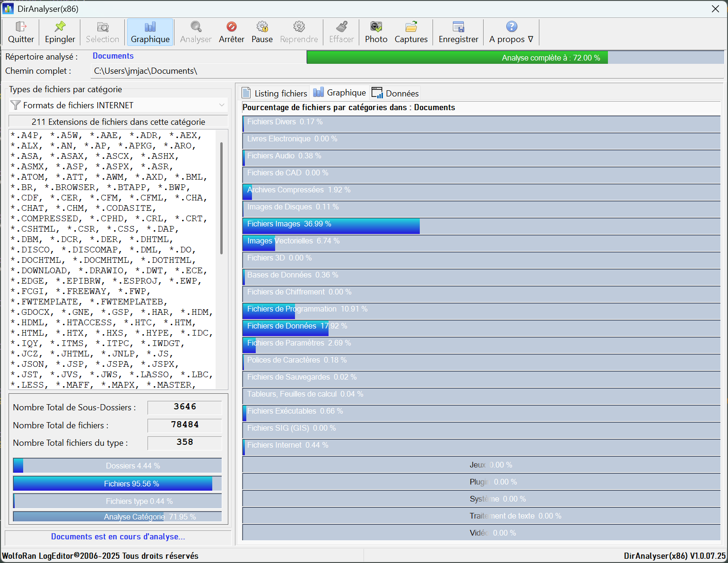The width and height of the screenshot is (728, 563).
Task: Select the Graphique tab in the panel
Action: tap(340, 93)
